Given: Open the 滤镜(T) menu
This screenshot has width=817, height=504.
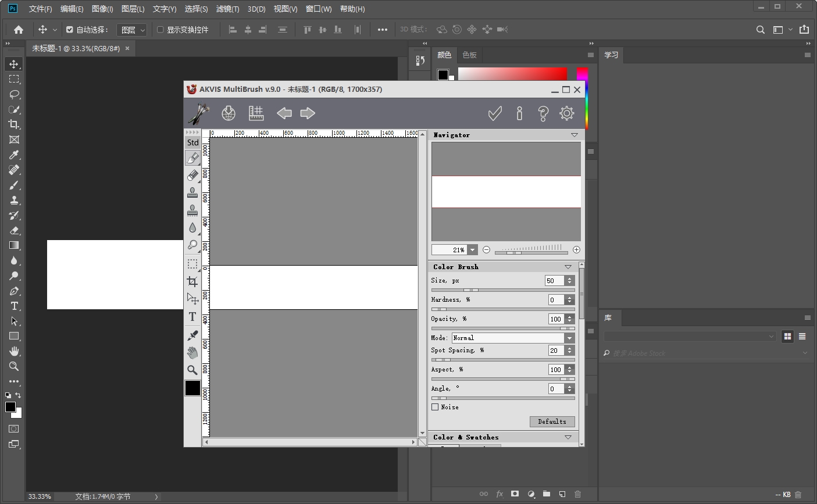Looking at the screenshot, I should [227, 9].
